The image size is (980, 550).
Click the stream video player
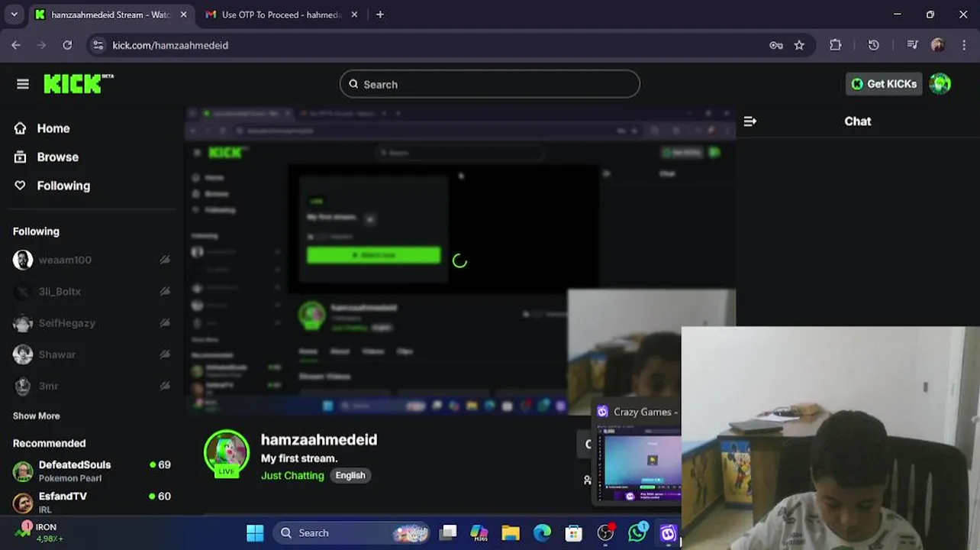(x=460, y=262)
